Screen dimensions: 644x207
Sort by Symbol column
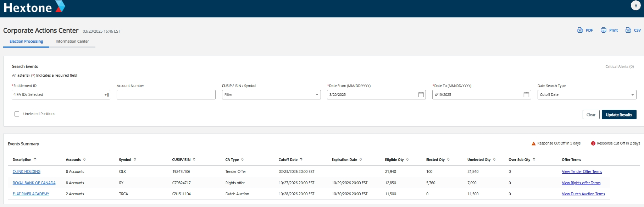coord(135,159)
